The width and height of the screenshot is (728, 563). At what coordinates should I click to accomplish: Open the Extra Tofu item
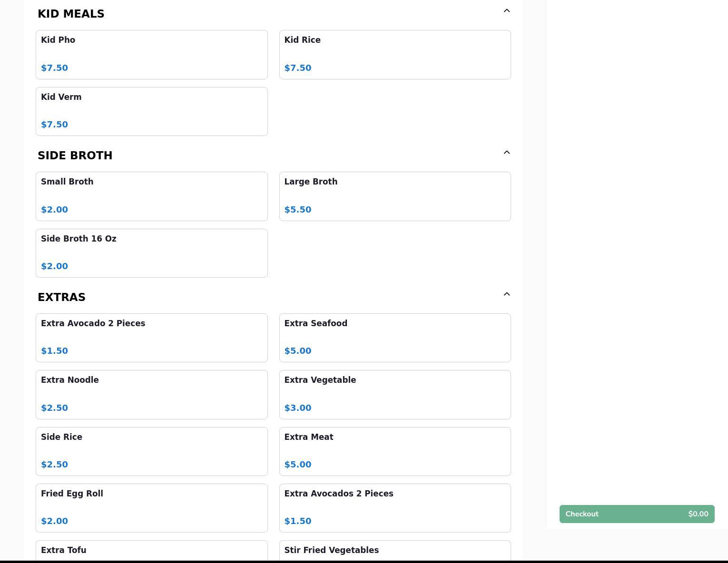coord(151,551)
